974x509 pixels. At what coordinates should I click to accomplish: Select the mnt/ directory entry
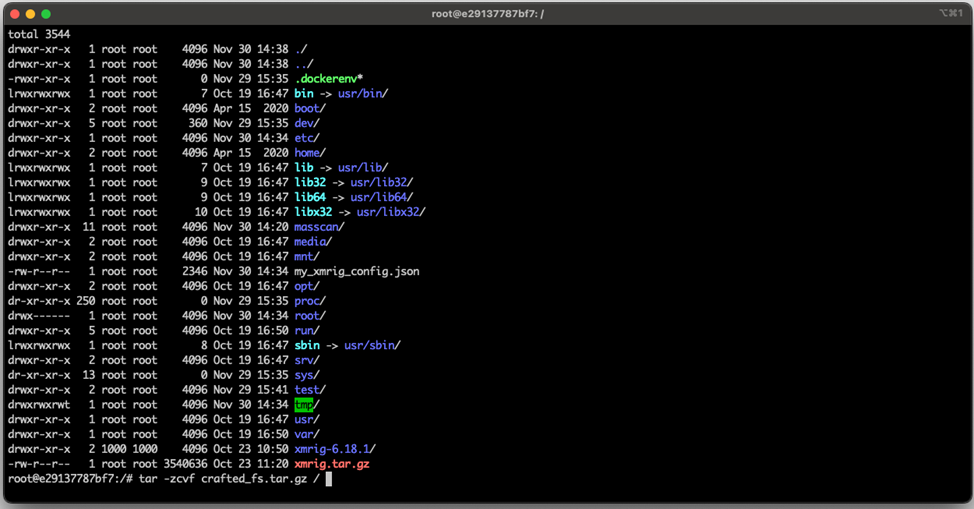307,256
